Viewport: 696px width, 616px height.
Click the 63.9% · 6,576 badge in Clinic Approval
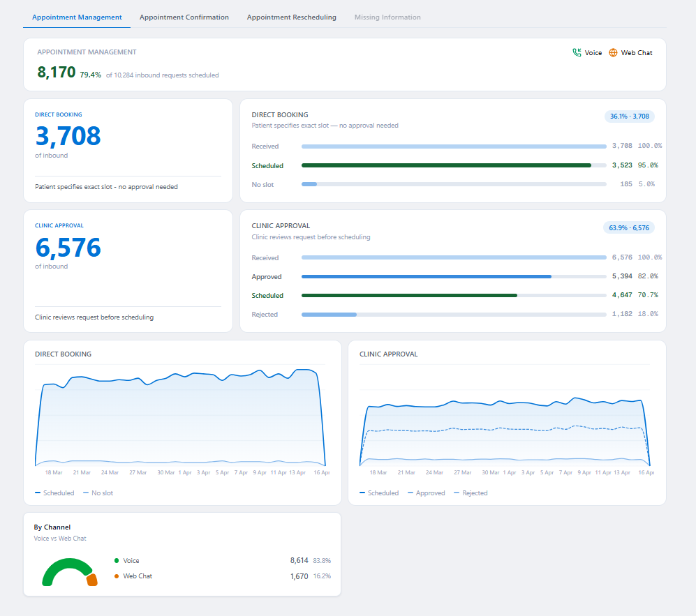[x=628, y=227]
